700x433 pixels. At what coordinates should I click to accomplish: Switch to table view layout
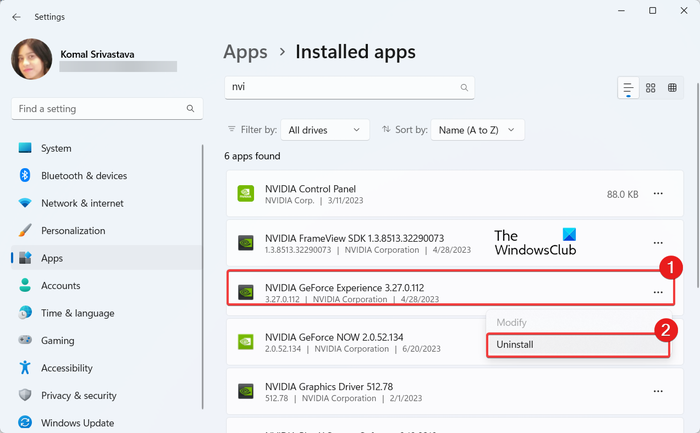(x=673, y=88)
